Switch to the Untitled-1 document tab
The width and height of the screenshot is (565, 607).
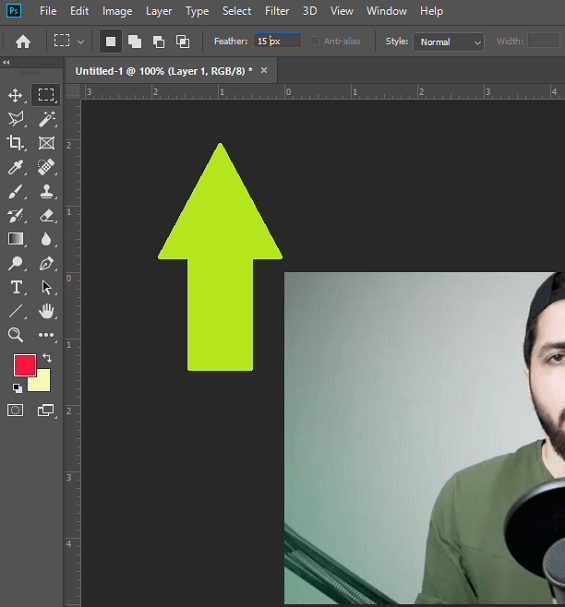point(164,71)
